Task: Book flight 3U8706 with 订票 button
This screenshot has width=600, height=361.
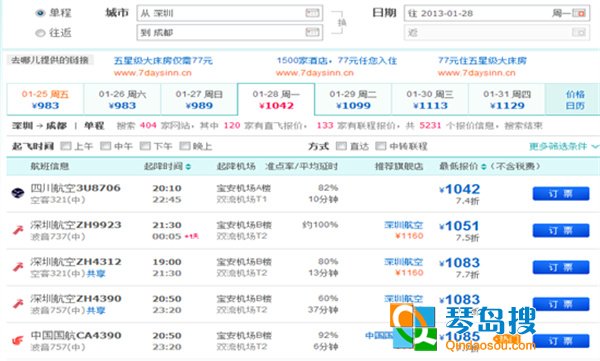Action: tap(561, 194)
